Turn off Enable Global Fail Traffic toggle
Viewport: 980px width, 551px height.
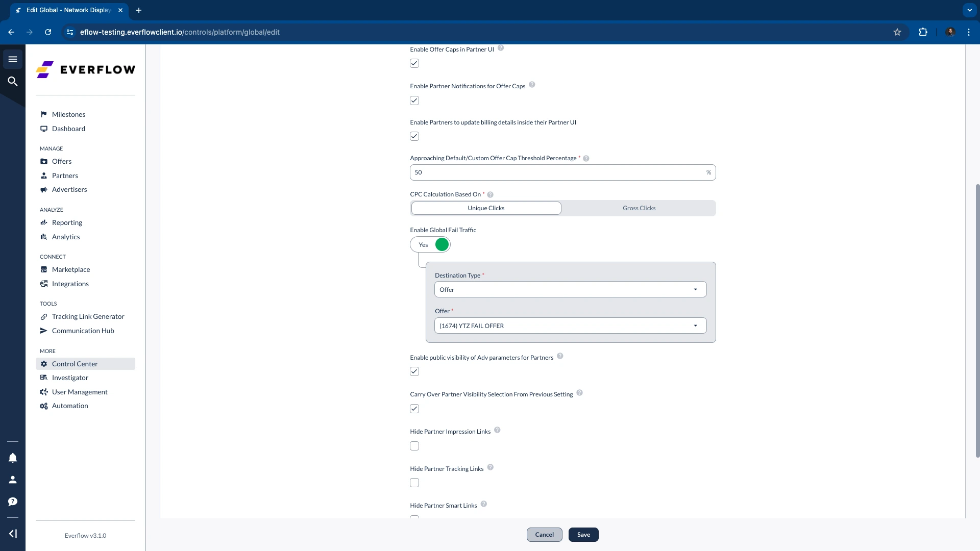pyautogui.click(x=430, y=245)
